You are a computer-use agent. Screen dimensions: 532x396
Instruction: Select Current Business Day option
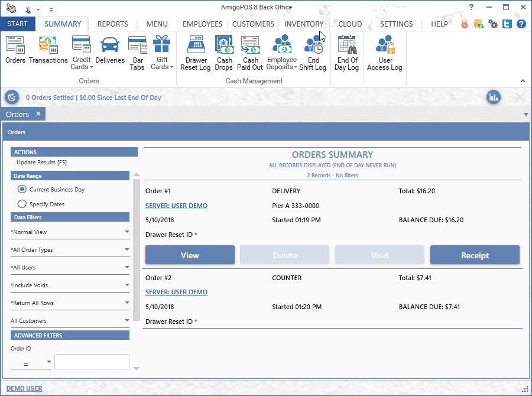[x=22, y=190]
